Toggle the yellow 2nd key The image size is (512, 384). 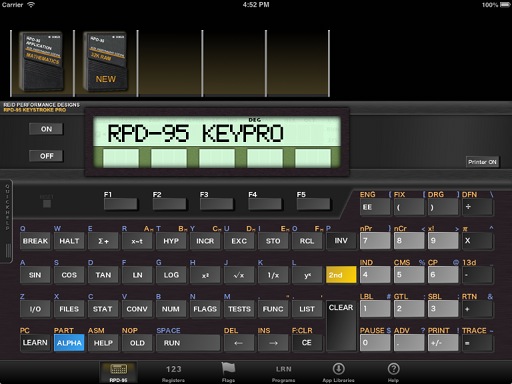341,275
